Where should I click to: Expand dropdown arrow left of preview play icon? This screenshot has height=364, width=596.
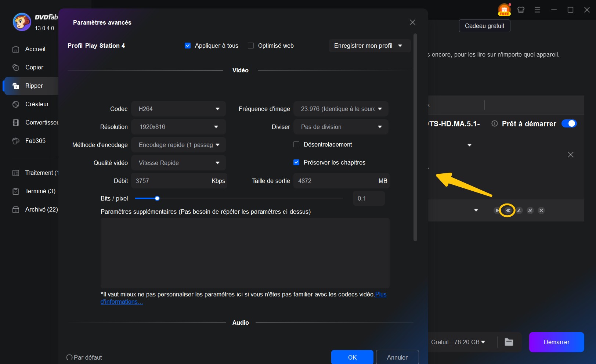pyautogui.click(x=476, y=210)
